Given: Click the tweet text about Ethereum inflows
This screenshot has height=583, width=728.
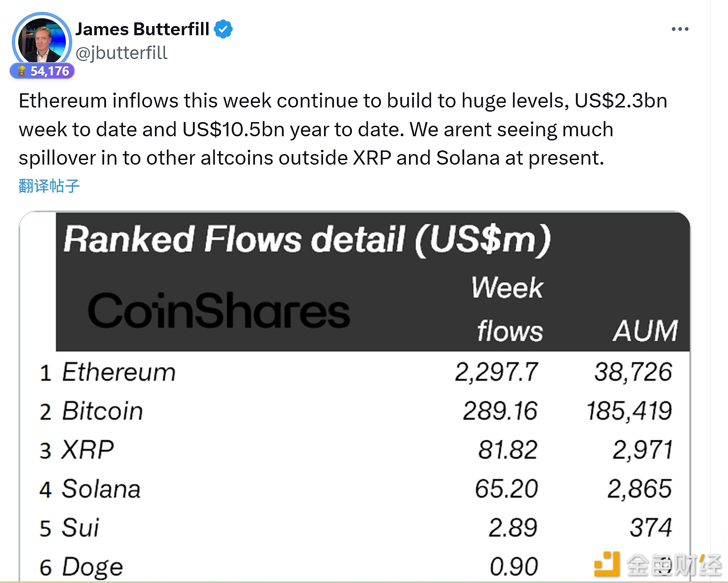Looking at the screenshot, I should coord(343,129).
